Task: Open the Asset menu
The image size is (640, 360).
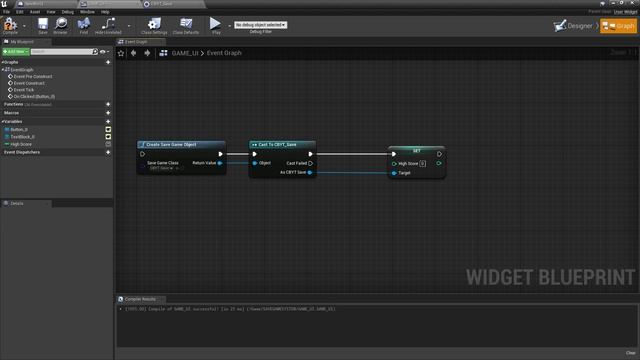Action: 35,12
